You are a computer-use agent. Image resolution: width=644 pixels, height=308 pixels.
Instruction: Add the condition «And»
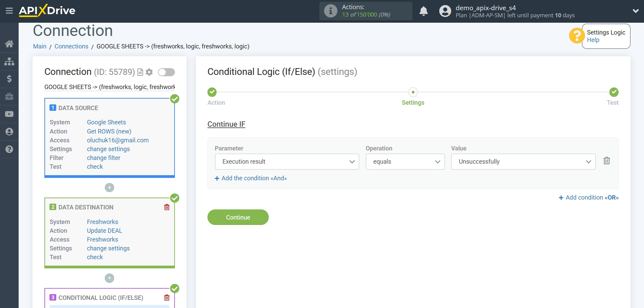coord(251,178)
